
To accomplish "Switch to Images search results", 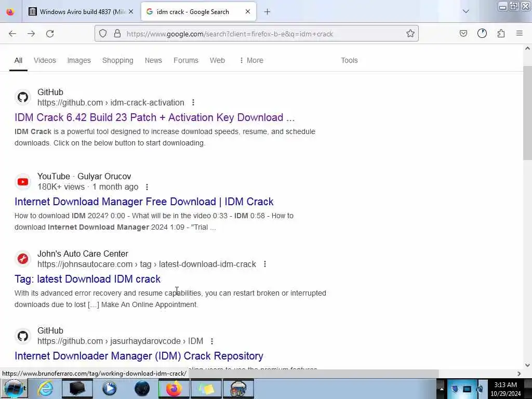I will (x=79, y=60).
